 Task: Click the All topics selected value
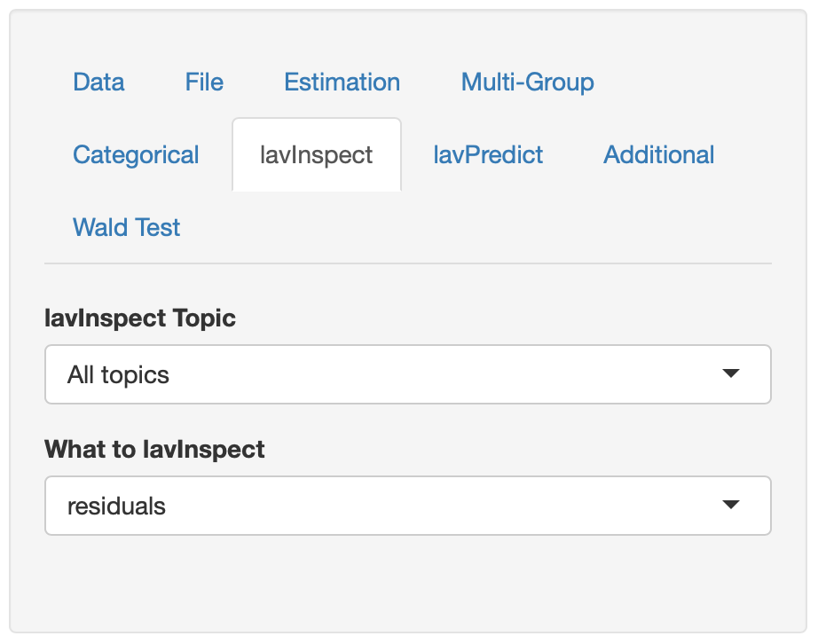[119, 375]
